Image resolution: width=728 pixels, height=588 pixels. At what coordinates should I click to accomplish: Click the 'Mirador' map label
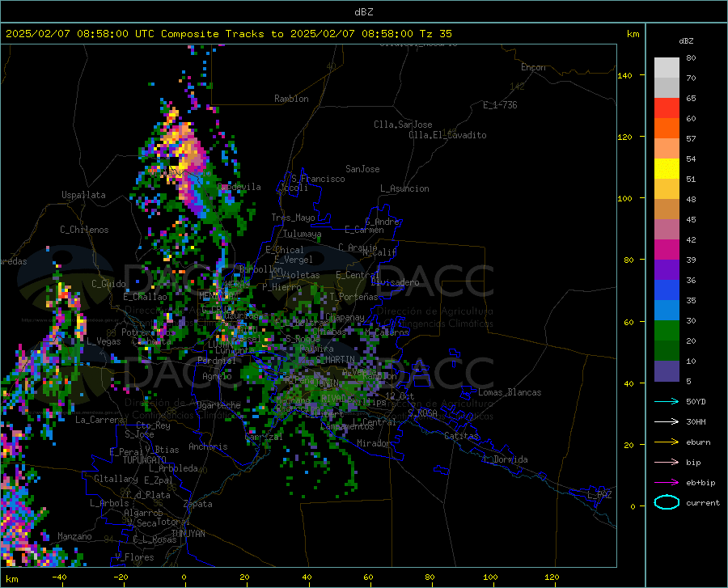[x=373, y=443]
